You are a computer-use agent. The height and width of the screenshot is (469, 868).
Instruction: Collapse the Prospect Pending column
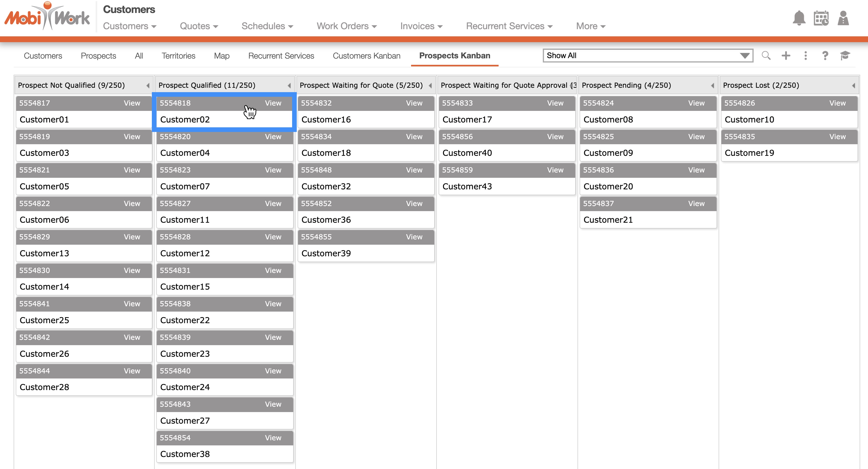[x=712, y=86]
